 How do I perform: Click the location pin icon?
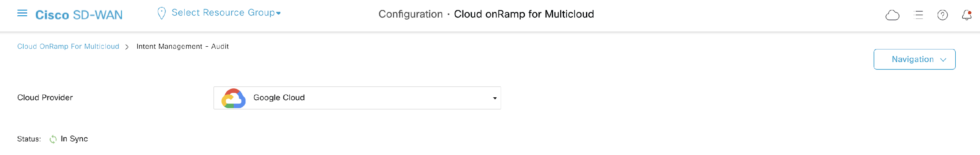click(x=161, y=13)
